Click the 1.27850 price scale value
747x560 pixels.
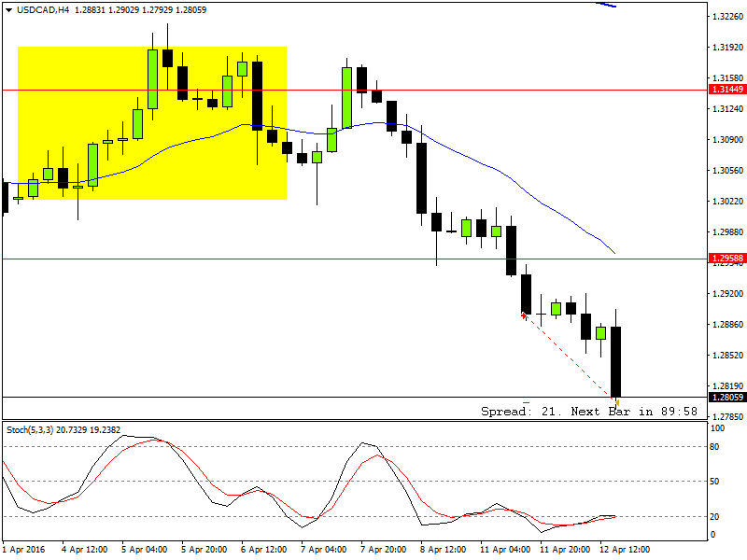[727, 416]
